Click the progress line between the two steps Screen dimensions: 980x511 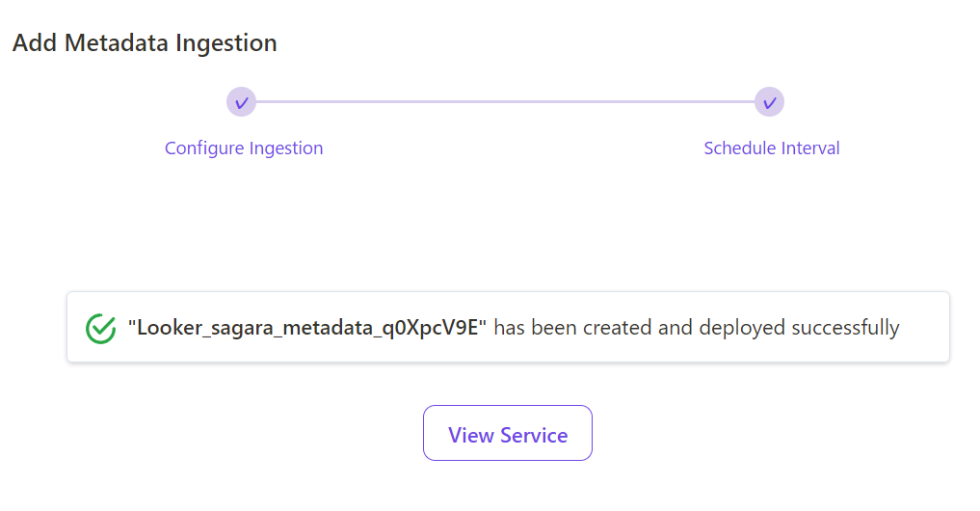click(505, 102)
